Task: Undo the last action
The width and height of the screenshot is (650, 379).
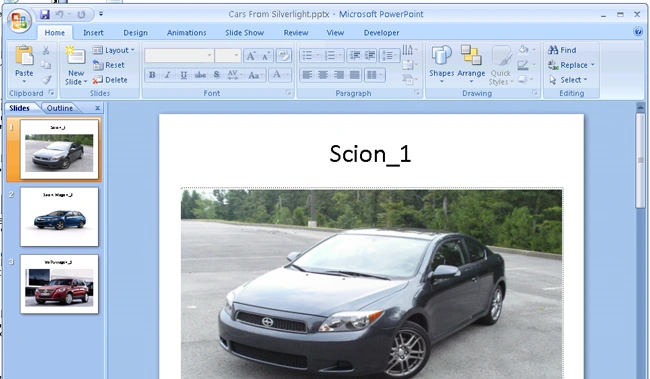Action: click(x=59, y=15)
